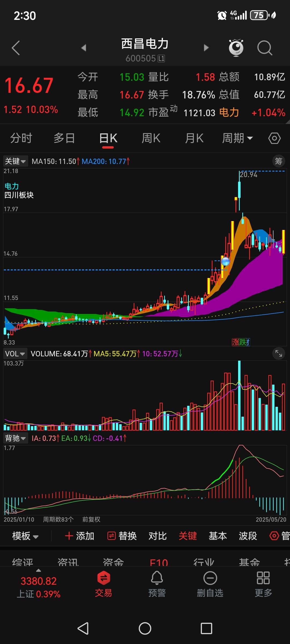
Task: Open the 关键 indicator dropdown
Action: point(15,161)
